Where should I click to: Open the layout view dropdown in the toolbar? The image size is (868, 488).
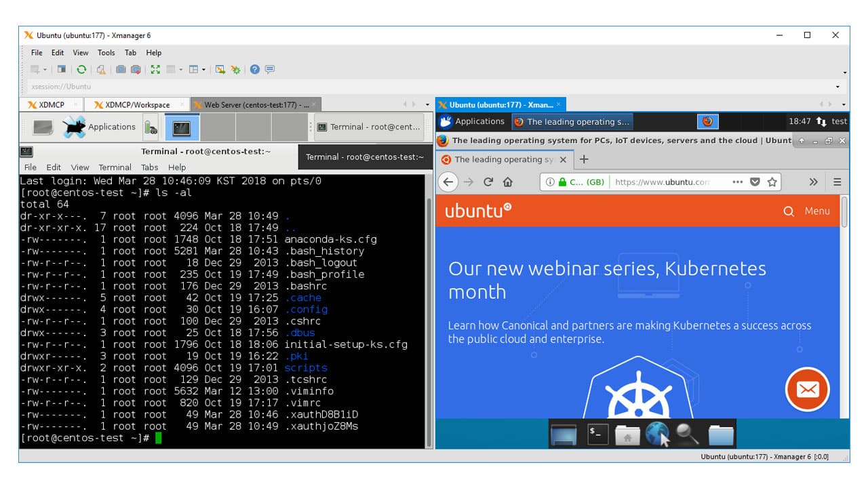pyautogui.click(x=203, y=69)
